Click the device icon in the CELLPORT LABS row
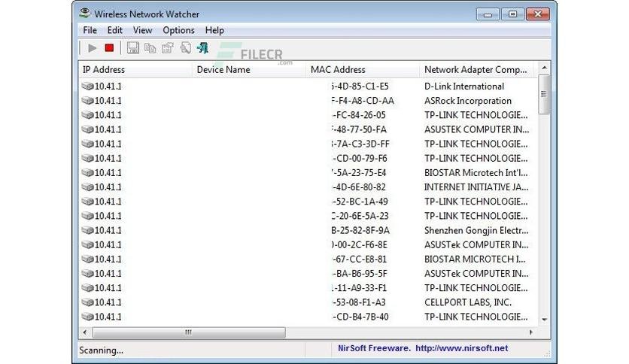This screenshot has height=364, width=629. (x=87, y=302)
